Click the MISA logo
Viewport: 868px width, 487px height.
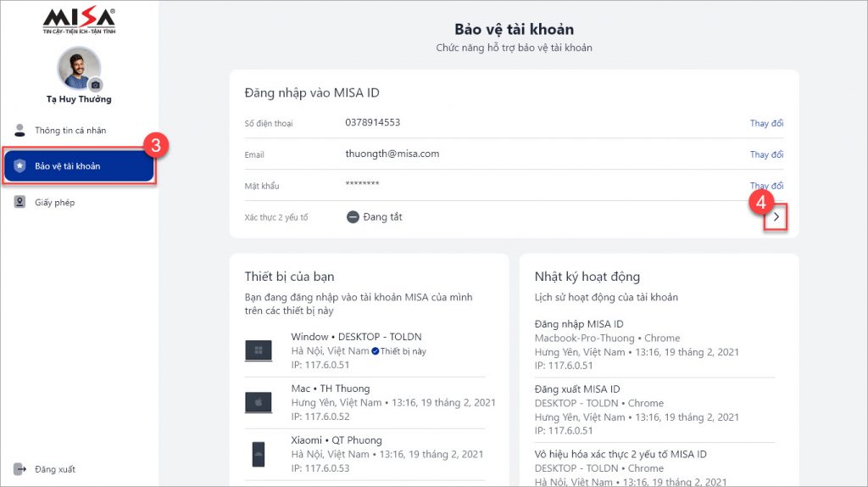point(79,21)
